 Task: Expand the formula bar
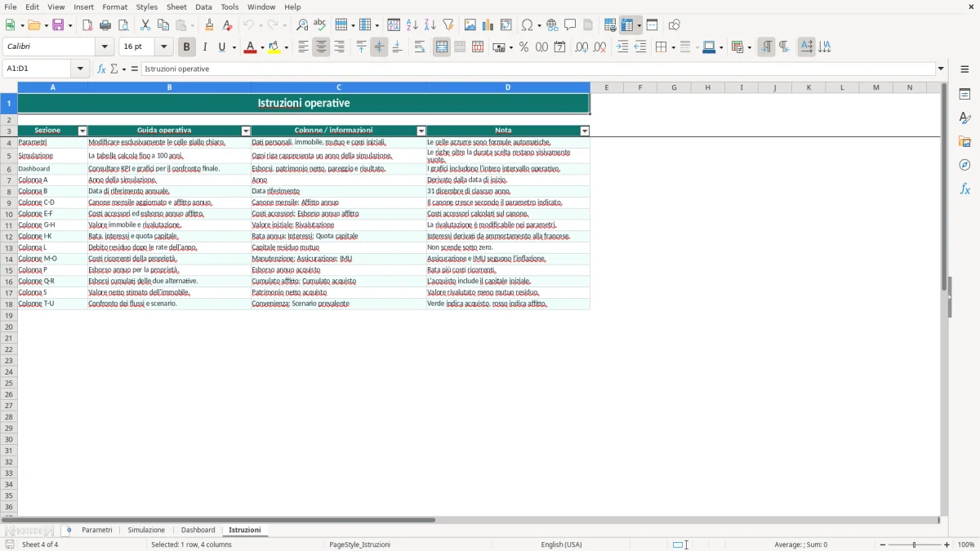tap(941, 69)
